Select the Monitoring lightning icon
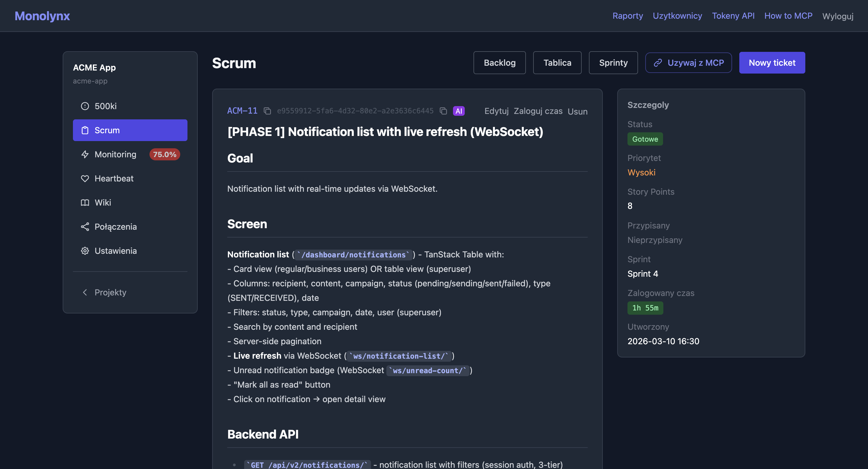Screen dimensions: 868x469 point(85,154)
